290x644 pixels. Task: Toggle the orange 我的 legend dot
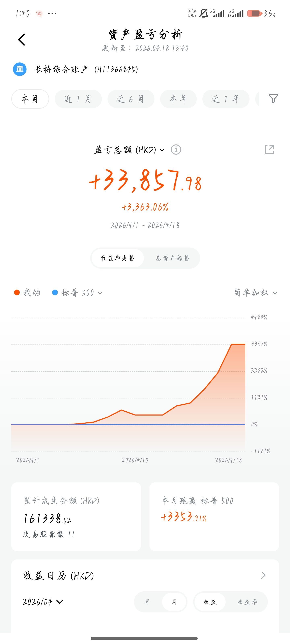point(17,292)
